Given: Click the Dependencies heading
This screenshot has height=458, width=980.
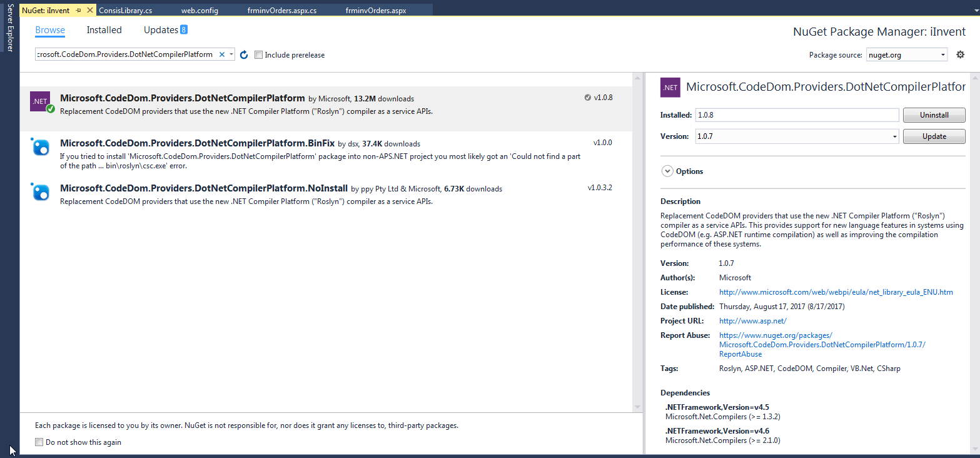Looking at the screenshot, I should click(685, 393).
